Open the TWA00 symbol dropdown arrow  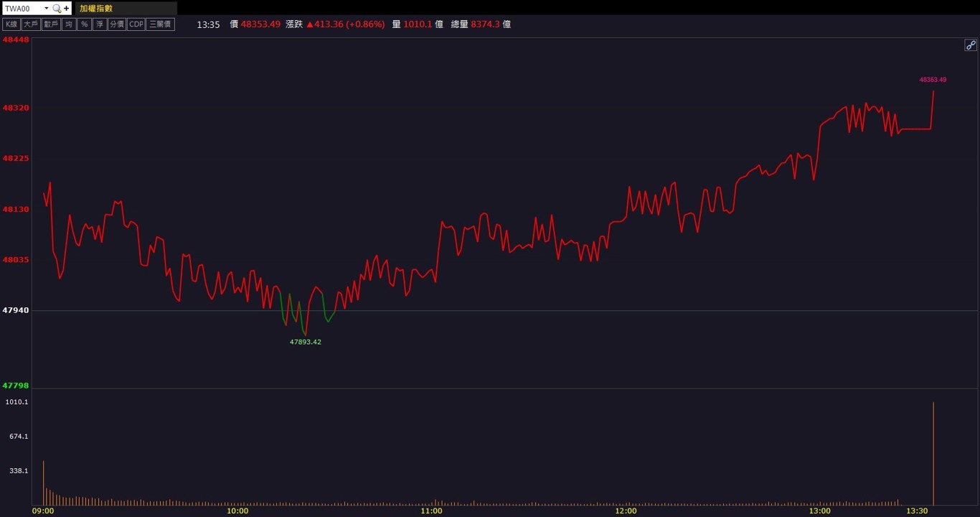pos(47,9)
